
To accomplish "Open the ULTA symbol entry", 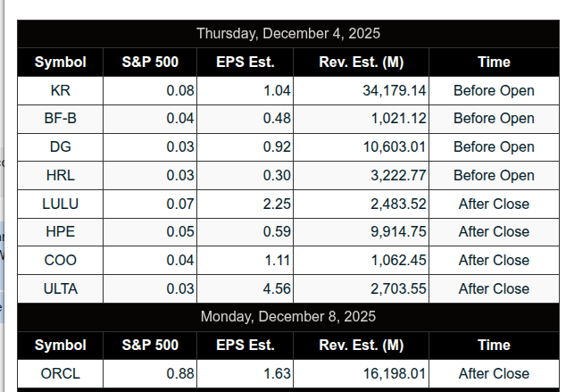I will [61, 288].
